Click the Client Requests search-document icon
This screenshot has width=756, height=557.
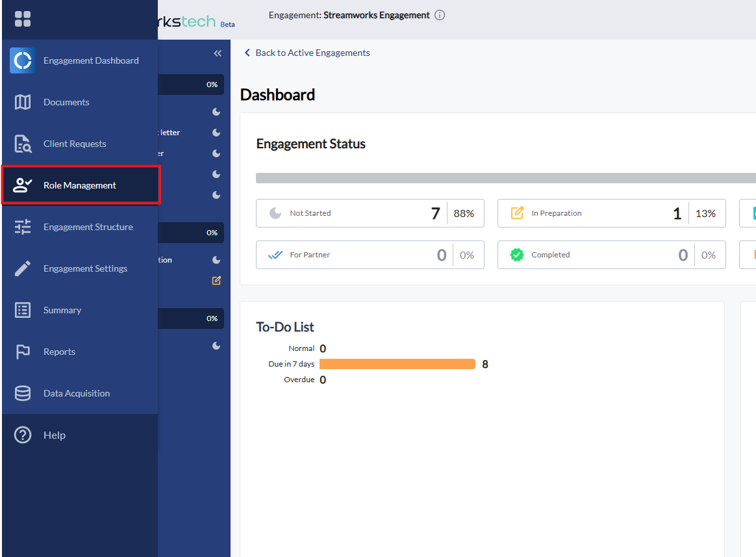point(23,144)
